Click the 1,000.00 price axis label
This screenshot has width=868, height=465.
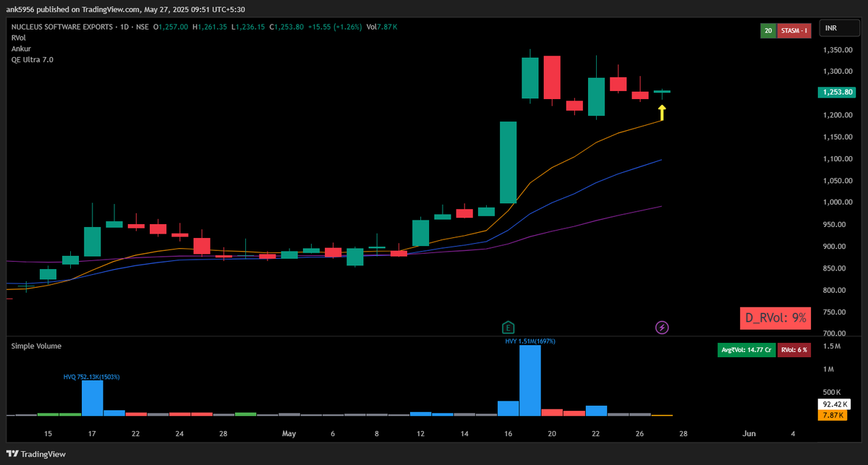pos(836,202)
